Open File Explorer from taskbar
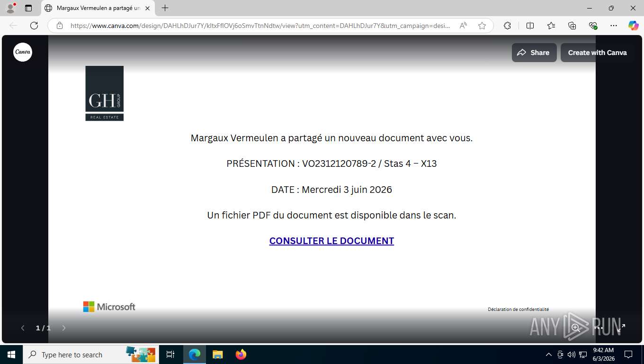Image resolution: width=644 pixels, height=364 pixels. tap(217, 355)
